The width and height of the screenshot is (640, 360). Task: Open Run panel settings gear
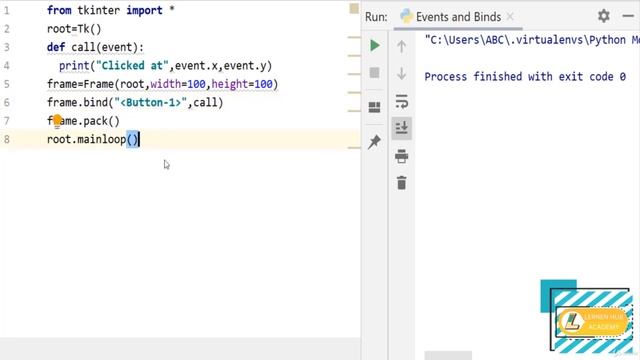click(x=604, y=16)
